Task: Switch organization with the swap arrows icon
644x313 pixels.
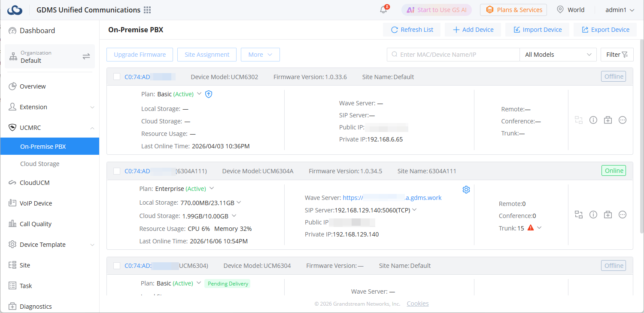Action: click(86, 56)
